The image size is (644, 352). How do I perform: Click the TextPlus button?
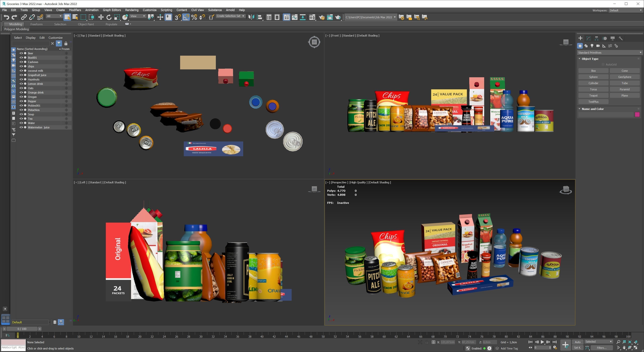click(x=593, y=102)
